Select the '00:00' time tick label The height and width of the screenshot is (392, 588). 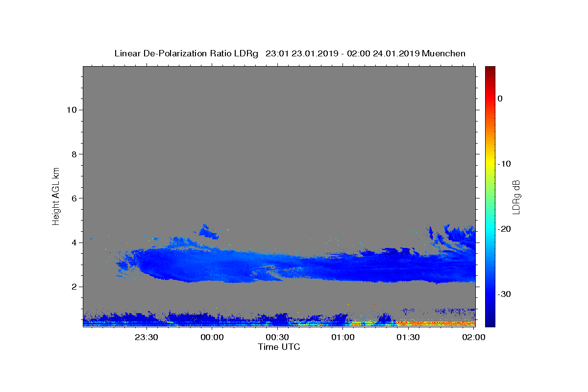[212, 337]
